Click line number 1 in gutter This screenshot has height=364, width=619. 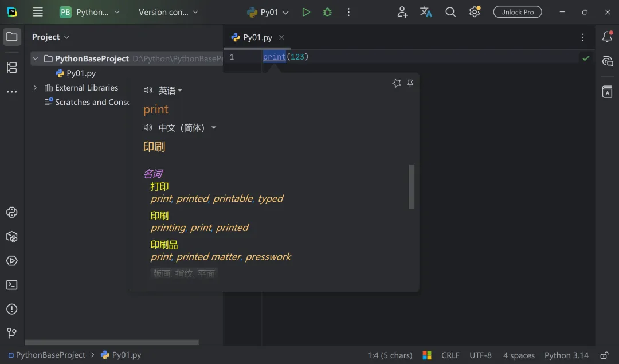pyautogui.click(x=232, y=57)
